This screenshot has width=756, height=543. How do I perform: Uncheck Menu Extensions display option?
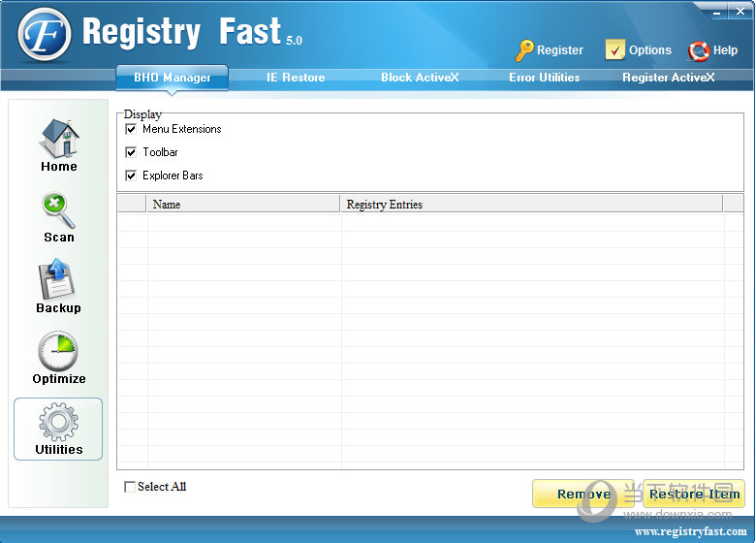coord(131,129)
